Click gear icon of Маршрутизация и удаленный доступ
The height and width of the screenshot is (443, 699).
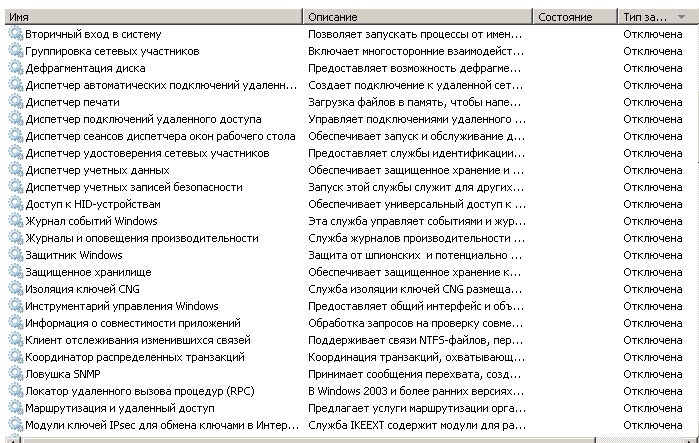click(x=16, y=408)
